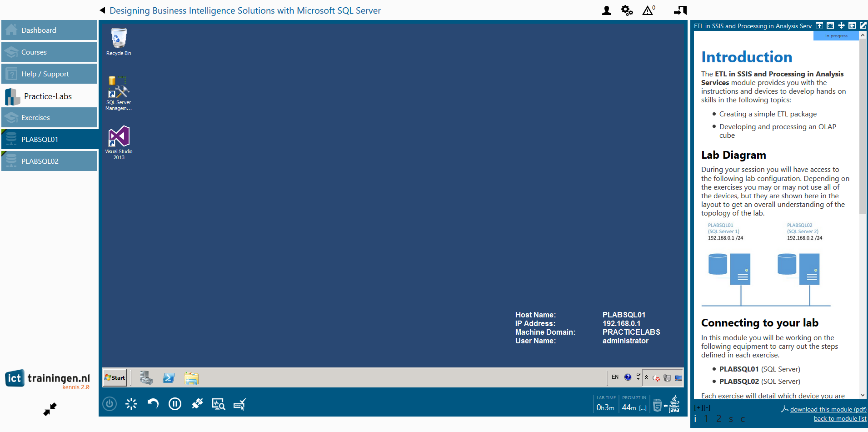Expand hidden system tray icons arrow
The width and height of the screenshot is (868, 432).
pos(646,377)
